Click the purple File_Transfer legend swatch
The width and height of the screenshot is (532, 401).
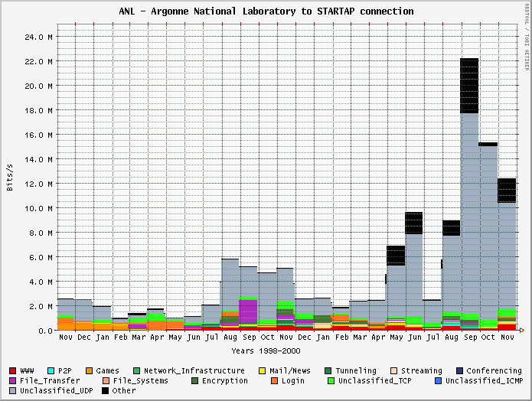(12, 380)
